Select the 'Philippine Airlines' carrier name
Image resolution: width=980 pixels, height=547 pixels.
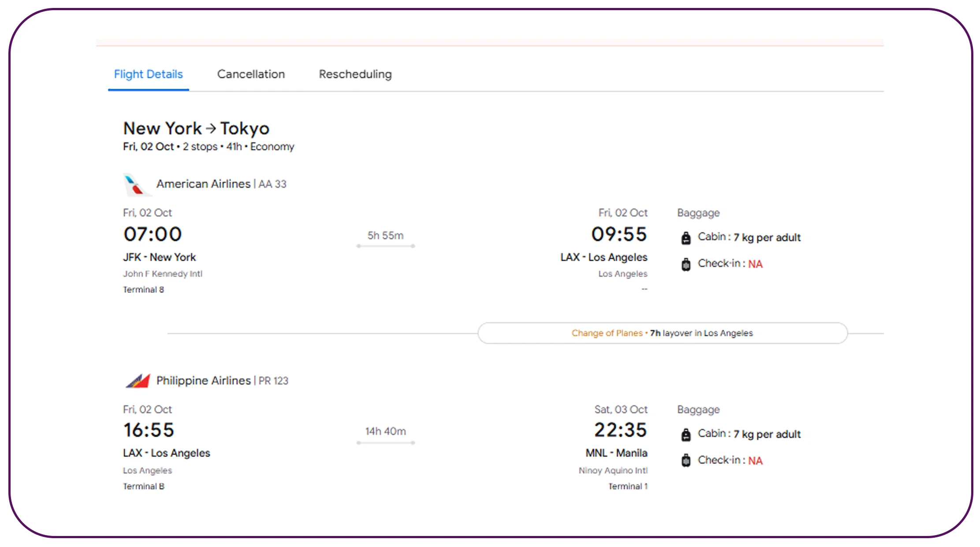click(203, 380)
